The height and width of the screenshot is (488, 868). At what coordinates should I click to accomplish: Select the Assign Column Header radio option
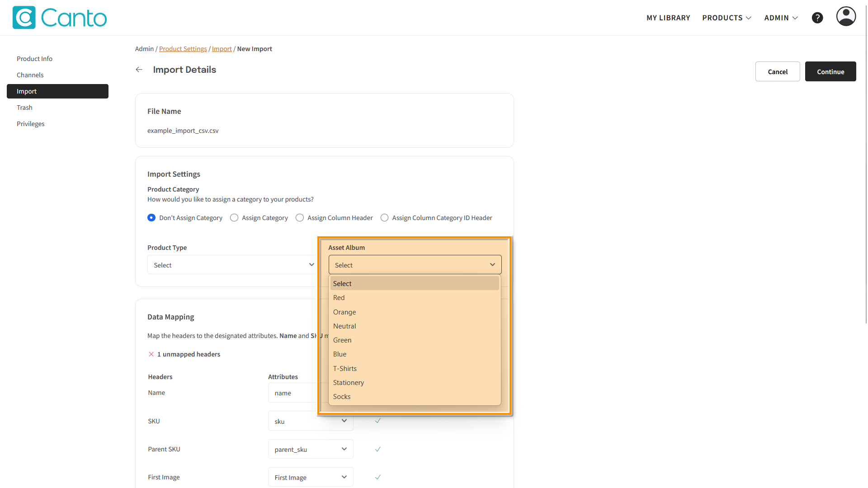pos(300,218)
